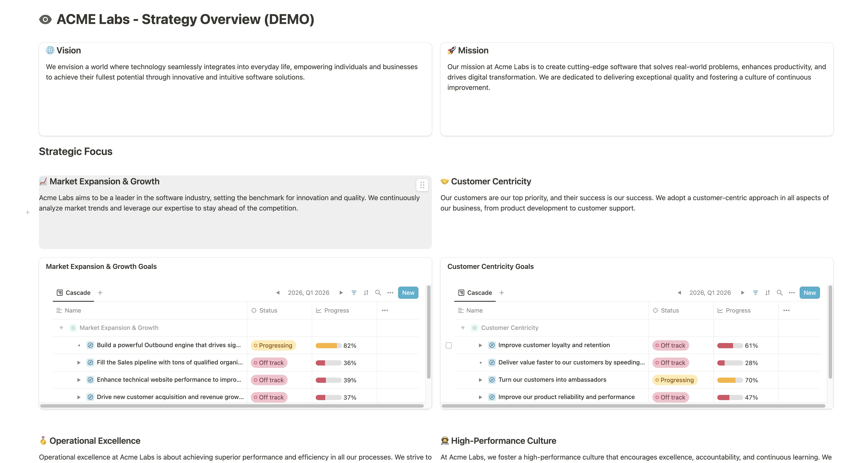Image resolution: width=868 pixels, height=463 pixels.
Task: Expand Turn our customers into ambassadors row
Action: [480, 380]
